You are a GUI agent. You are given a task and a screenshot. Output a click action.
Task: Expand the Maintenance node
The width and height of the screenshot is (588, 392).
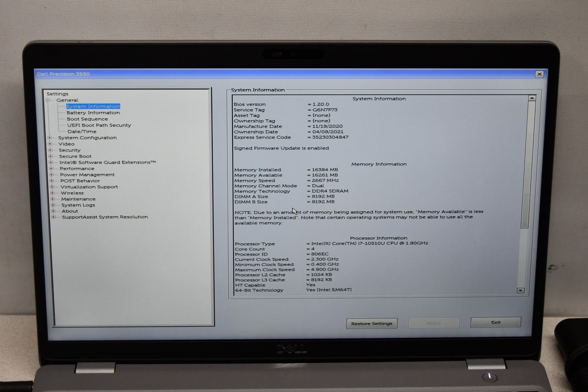point(53,199)
